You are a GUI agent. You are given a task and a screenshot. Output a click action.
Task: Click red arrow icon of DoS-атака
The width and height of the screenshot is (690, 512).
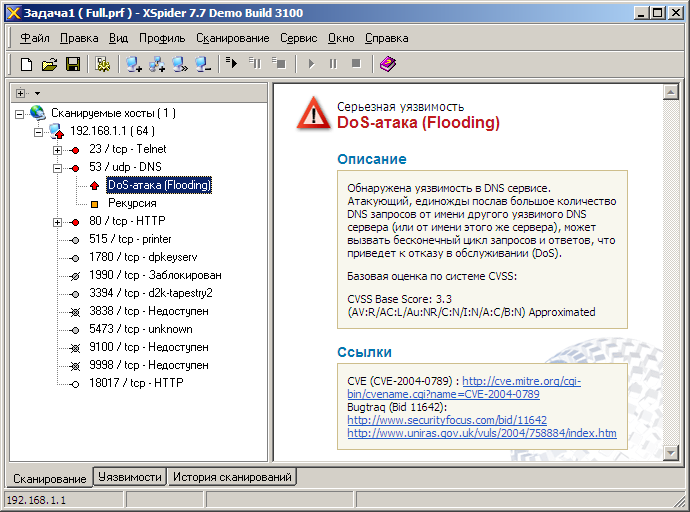(94, 185)
